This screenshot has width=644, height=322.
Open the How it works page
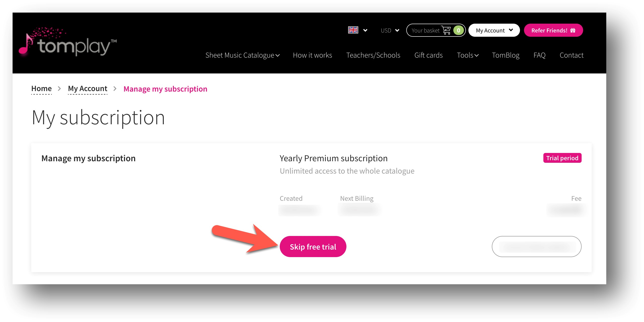312,55
